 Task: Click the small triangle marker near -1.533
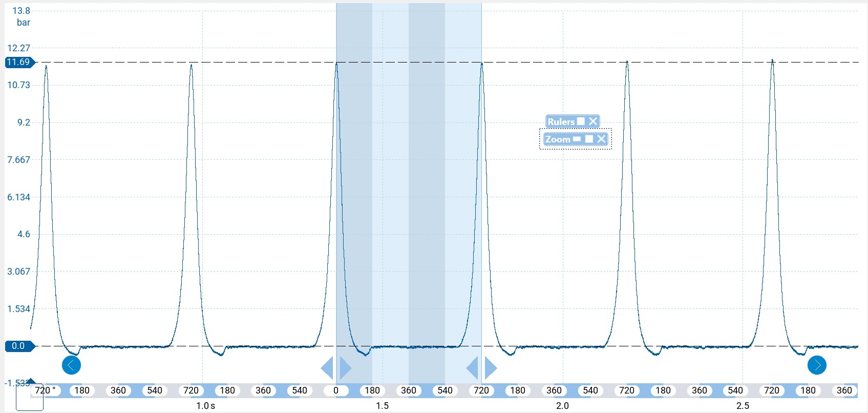click(x=31, y=381)
